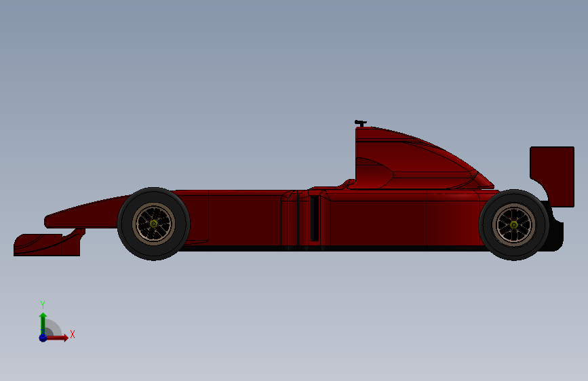588x381 pixels.
Task: Pick the black antenna atop the airbox
Action: coord(360,123)
